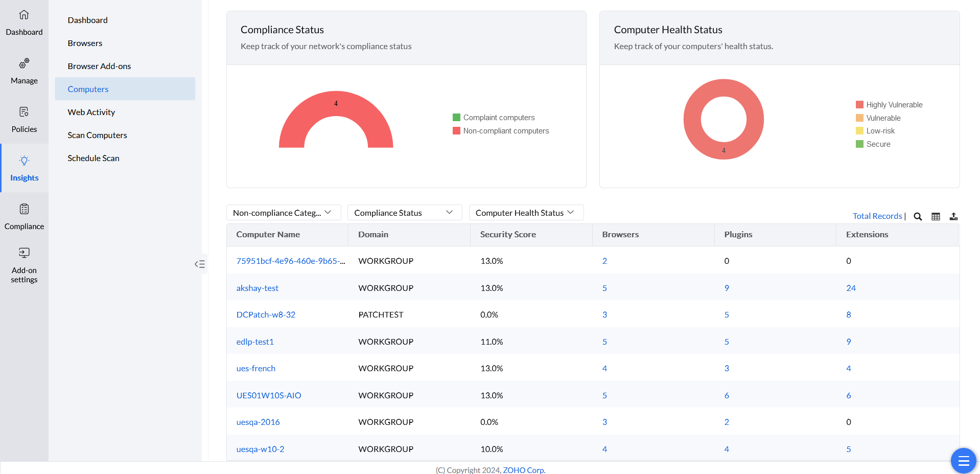Open akshay-test computer link
Image resolution: width=980 pixels, height=474 pixels.
258,288
